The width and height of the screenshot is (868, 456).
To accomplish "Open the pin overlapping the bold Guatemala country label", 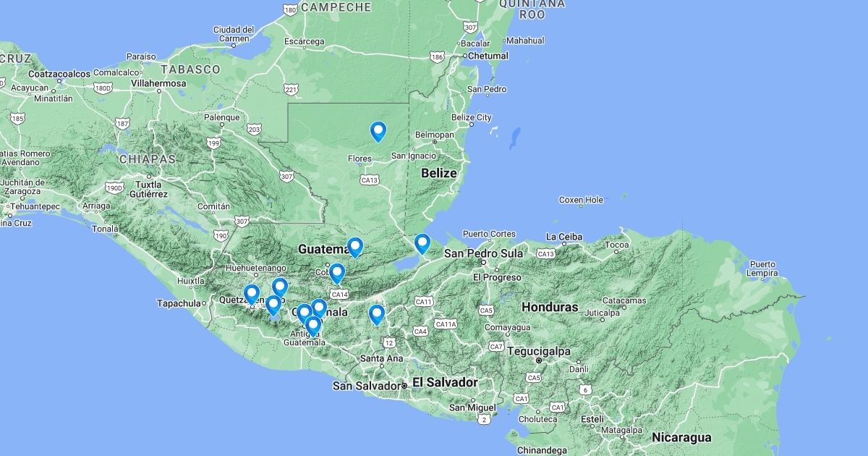I will pos(354,248).
